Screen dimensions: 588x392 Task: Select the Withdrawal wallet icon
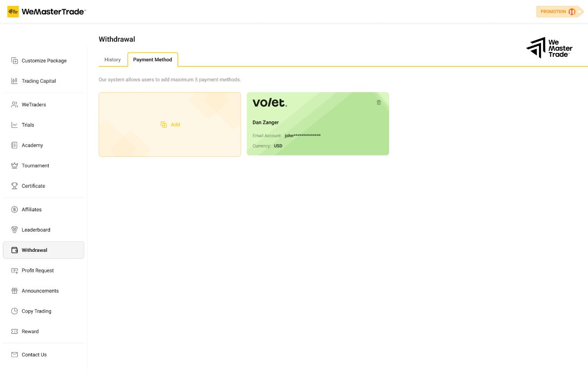click(14, 250)
